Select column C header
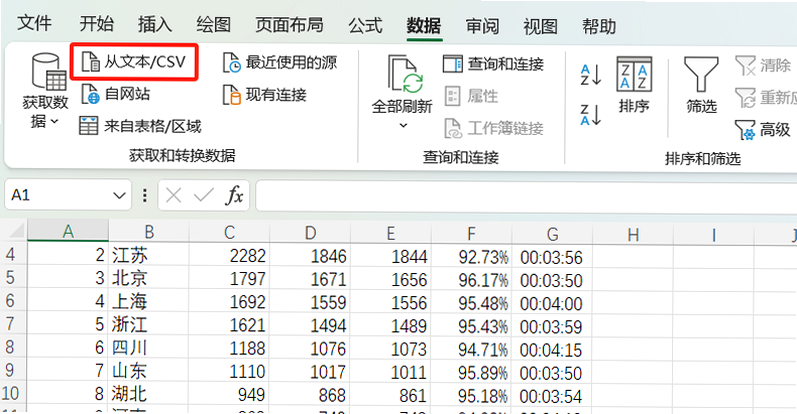Screen dimensions: 797x414 coord(229,233)
